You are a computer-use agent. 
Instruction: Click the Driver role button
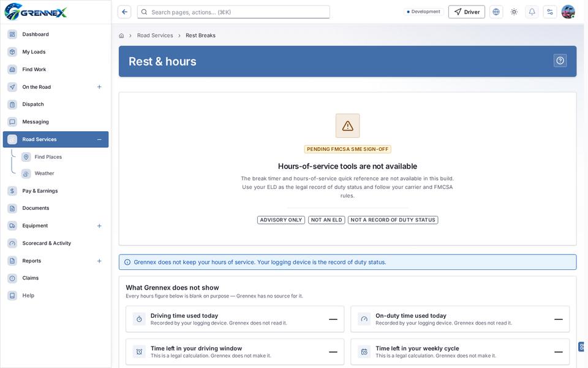(x=467, y=12)
